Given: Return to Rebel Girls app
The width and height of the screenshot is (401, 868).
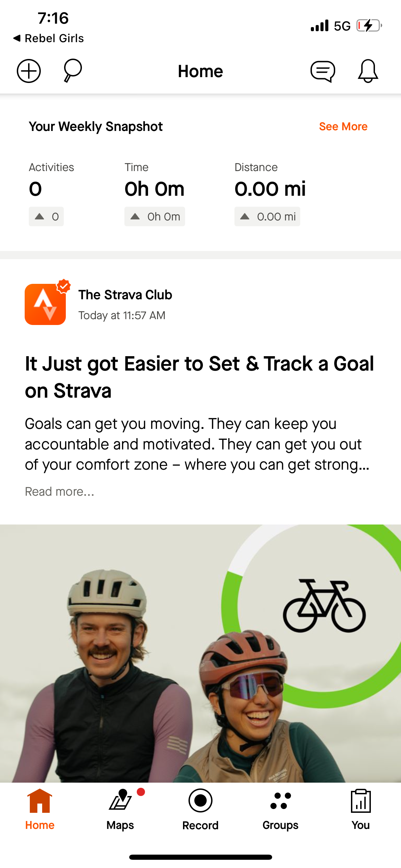Looking at the screenshot, I should (49, 38).
